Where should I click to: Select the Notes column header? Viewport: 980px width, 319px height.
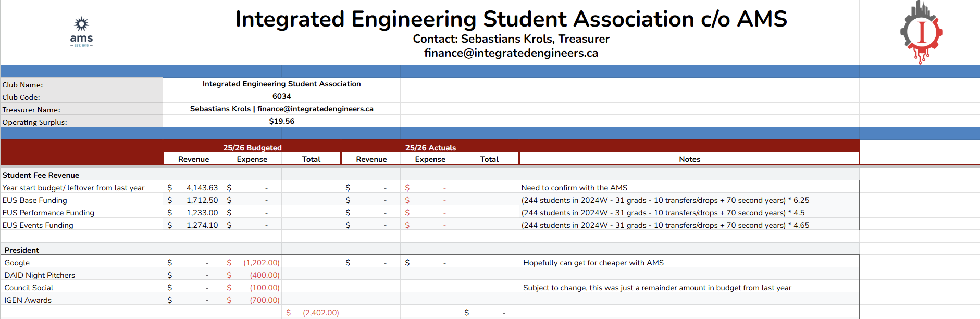689,159
